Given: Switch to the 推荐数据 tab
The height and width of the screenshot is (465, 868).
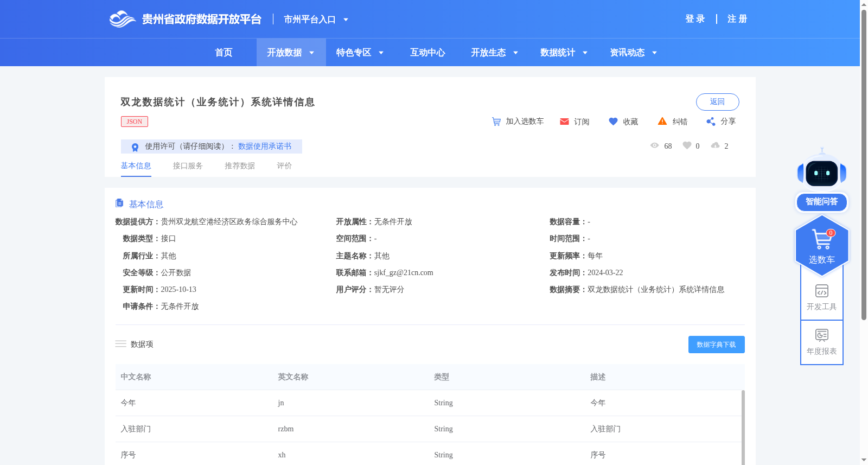Looking at the screenshot, I should click(x=240, y=166).
